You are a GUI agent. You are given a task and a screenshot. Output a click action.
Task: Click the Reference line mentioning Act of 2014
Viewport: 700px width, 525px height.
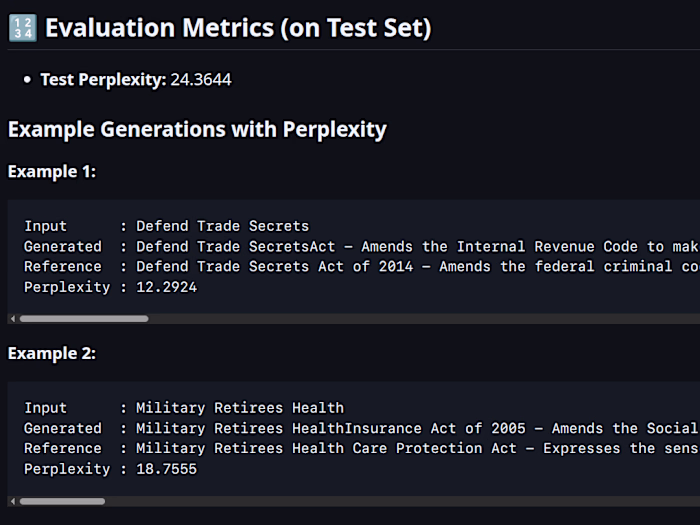coord(360,267)
